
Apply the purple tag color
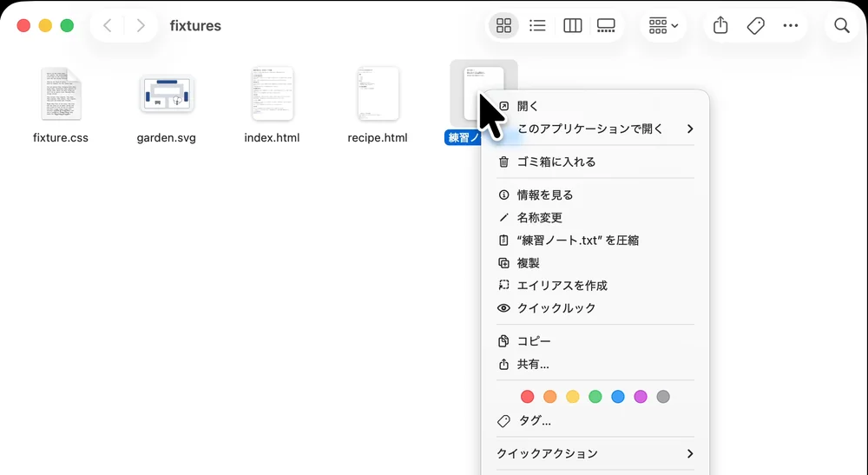[641, 396]
